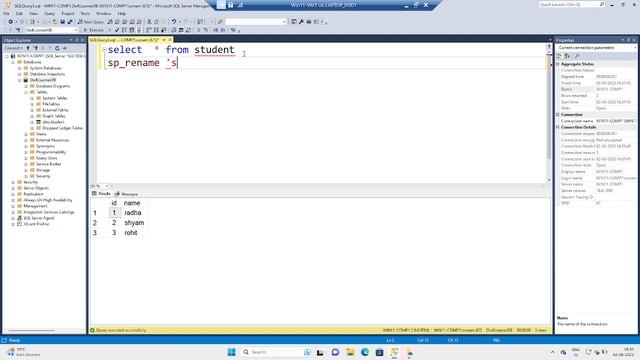Click Connect dropdown in Object Explorer
The height and width of the screenshot is (360, 640).
coord(13,48)
